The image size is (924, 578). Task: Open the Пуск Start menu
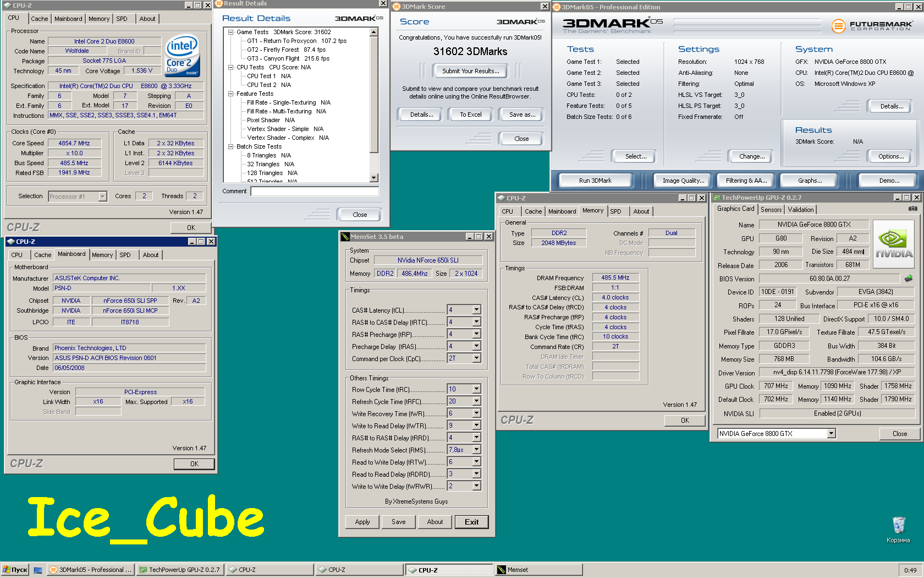[x=15, y=570]
